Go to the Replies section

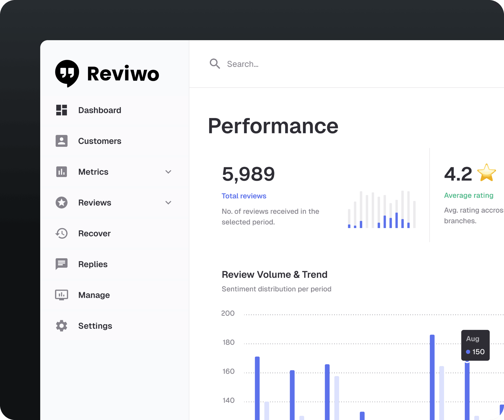(93, 264)
